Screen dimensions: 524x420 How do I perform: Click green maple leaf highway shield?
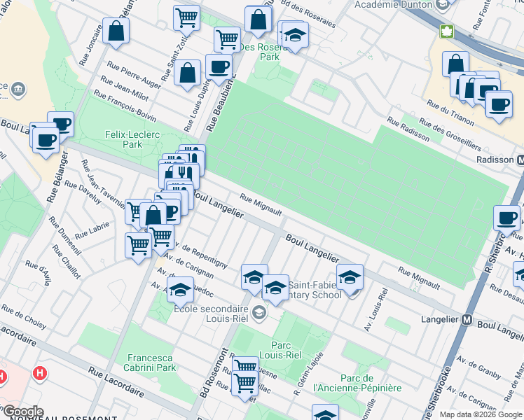(447, 31)
